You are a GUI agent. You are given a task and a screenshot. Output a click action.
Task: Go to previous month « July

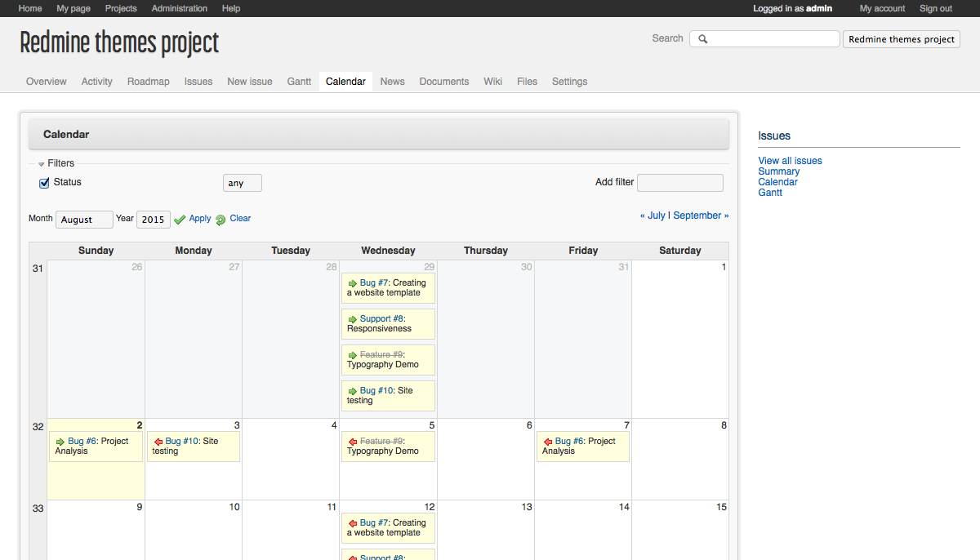click(653, 216)
